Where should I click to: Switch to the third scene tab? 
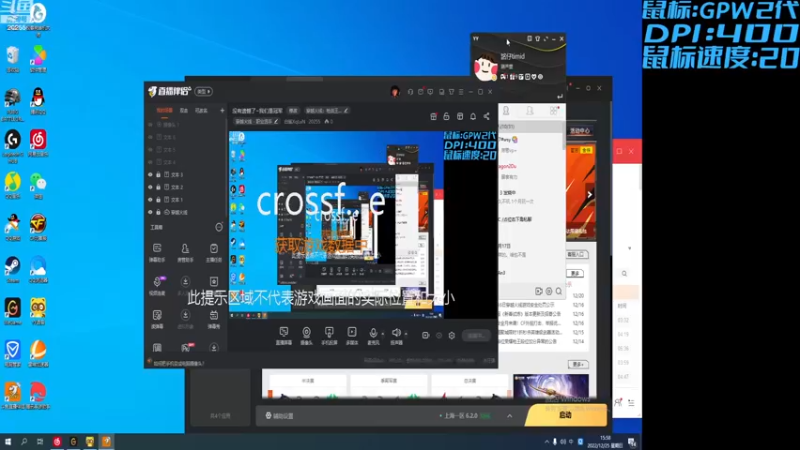click(201, 110)
